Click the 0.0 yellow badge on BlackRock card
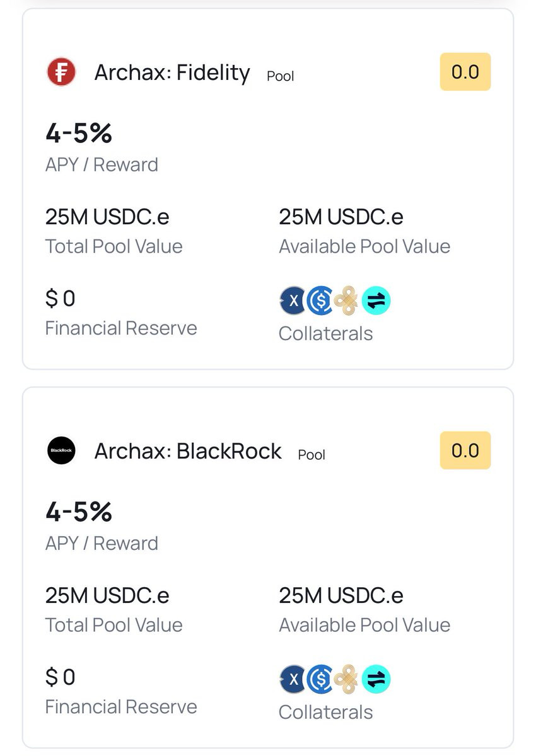 pos(465,450)
